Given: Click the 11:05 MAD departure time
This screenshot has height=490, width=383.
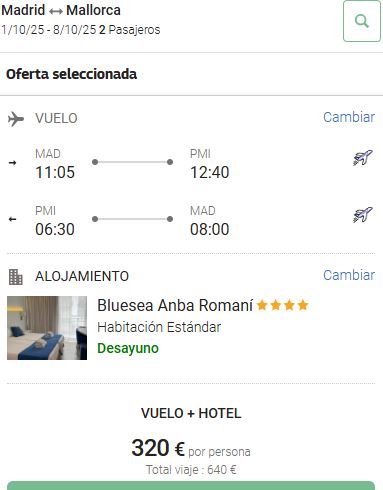Looking at the screenshot, I should tap(55, 172).
